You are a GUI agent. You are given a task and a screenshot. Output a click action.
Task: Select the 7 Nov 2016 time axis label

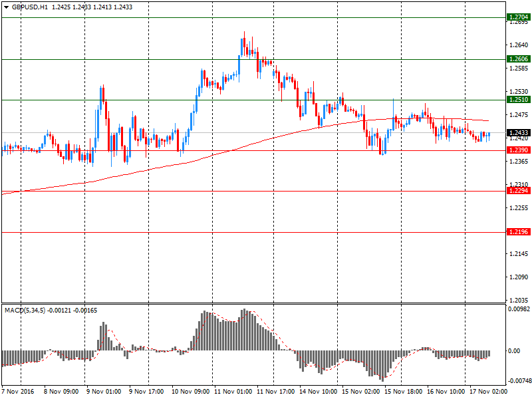pos(18,392)
